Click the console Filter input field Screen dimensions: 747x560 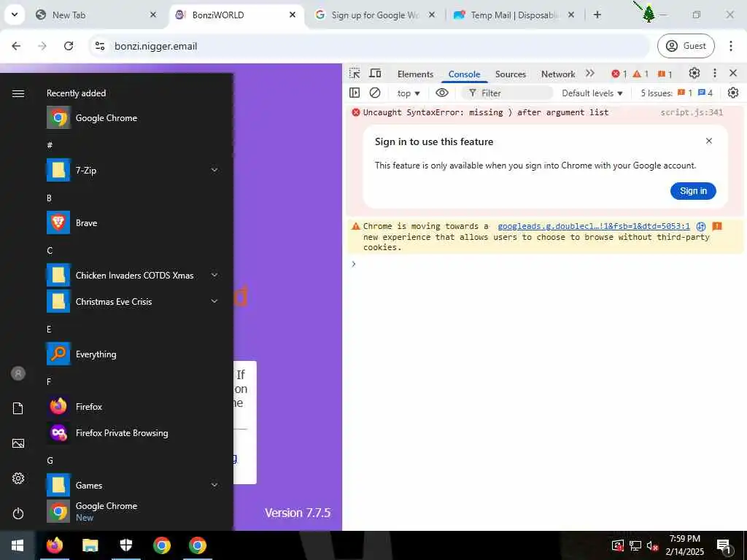point(506,93)
